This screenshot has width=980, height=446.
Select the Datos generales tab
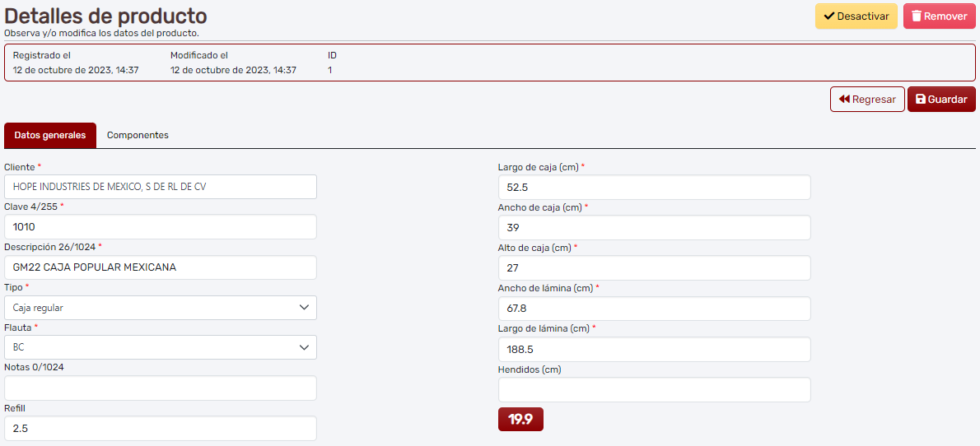pyautogui.click(x=50, y=135)
